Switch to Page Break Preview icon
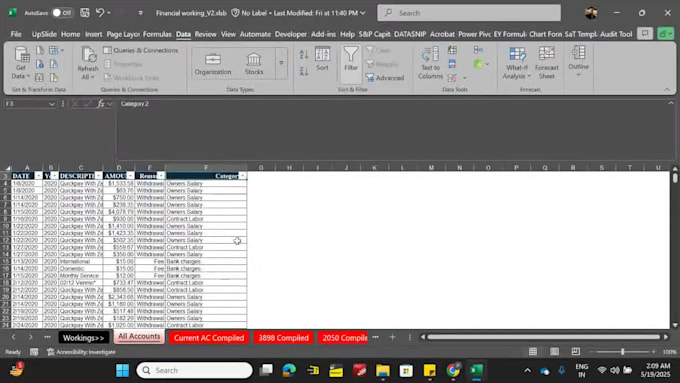 click(575, 351)
